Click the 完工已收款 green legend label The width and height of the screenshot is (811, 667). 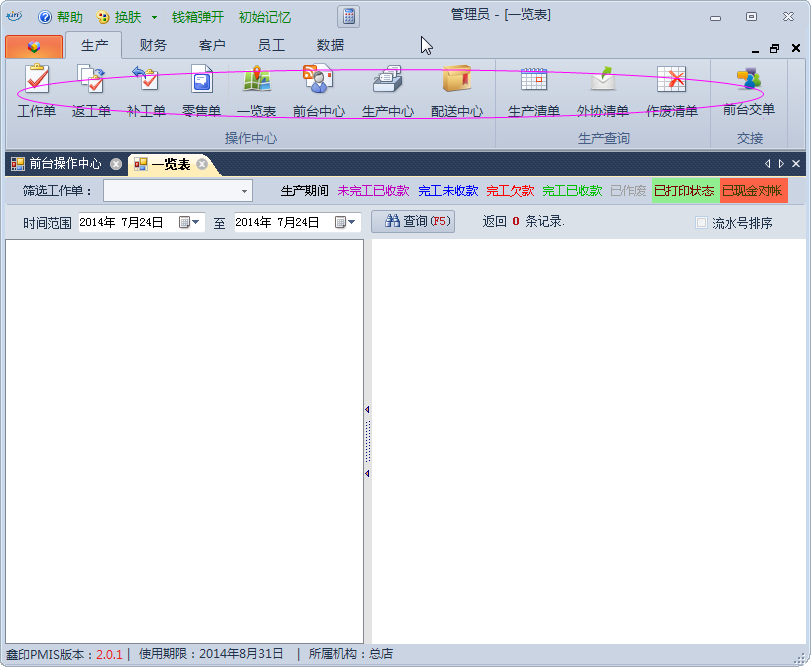572,191
